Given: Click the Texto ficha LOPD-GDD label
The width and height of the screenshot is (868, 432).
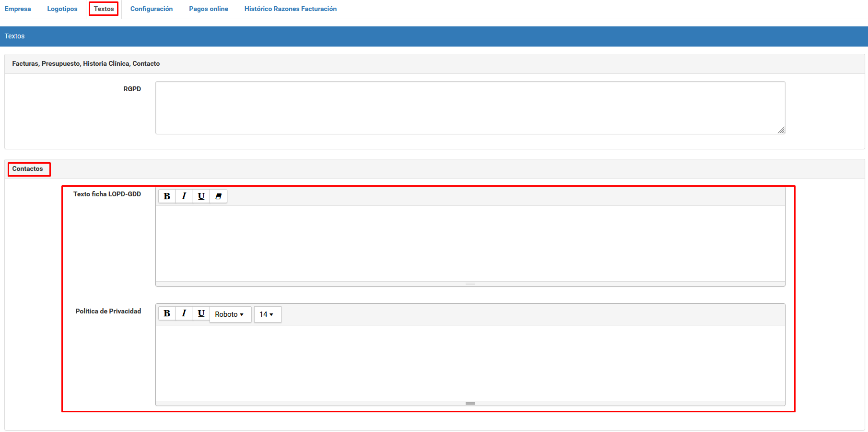Looking at the screenshot, I should click(x=107, y=194).
